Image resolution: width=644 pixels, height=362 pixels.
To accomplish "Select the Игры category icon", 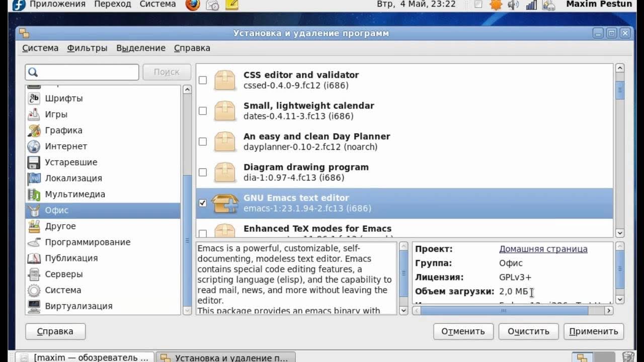I will coord(34,115).
